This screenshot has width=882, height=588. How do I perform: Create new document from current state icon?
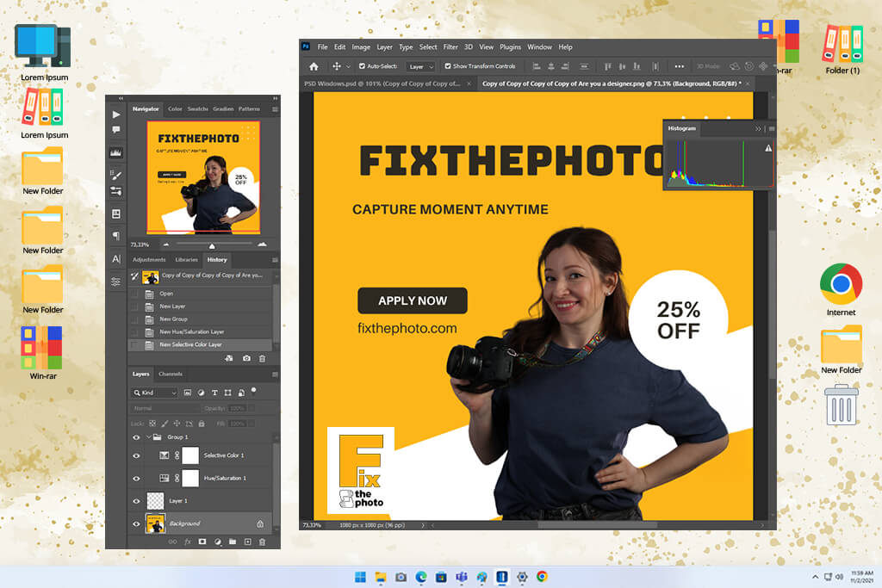(x=229, y=358)
